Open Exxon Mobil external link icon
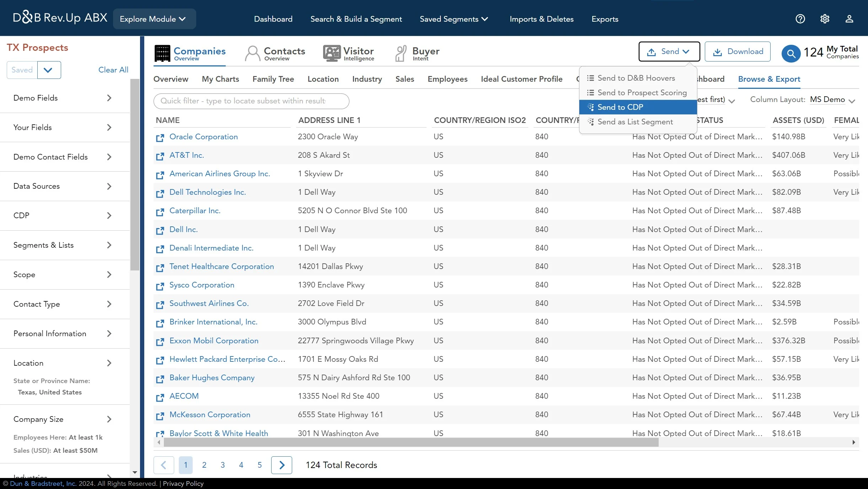Screen dimensions: 868x489 coord(160,342)
